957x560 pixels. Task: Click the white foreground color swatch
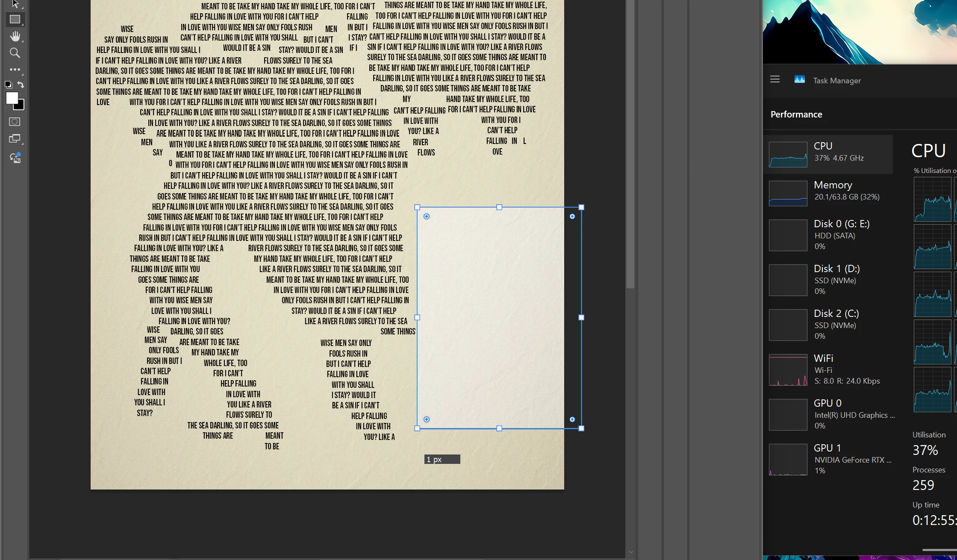(x=12, y=98)
